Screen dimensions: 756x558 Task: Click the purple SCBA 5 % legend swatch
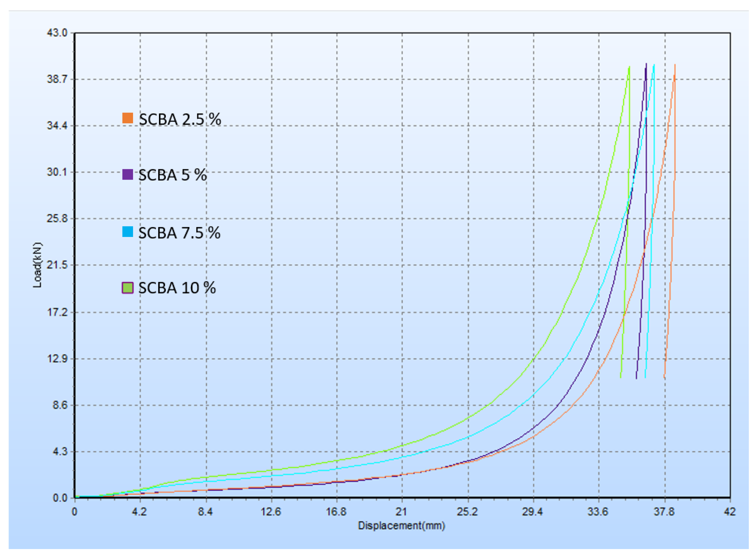coord(128,174)
